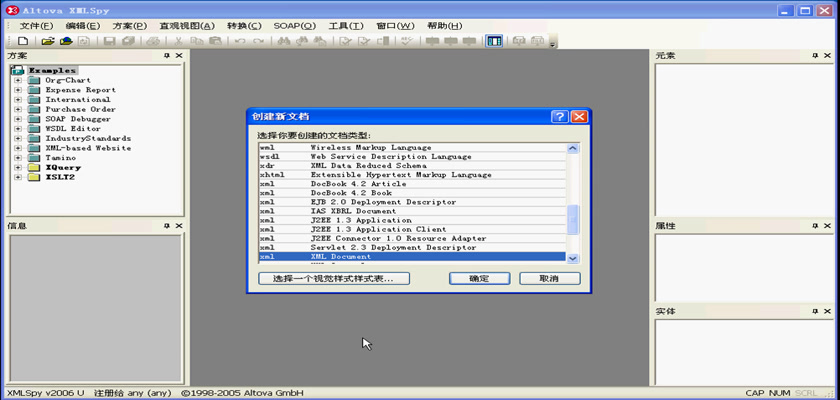Screen dimensions: 840x400
Task: Open the 窗口(W) menu
Action: pyautogui.click(x=395, y=26)
